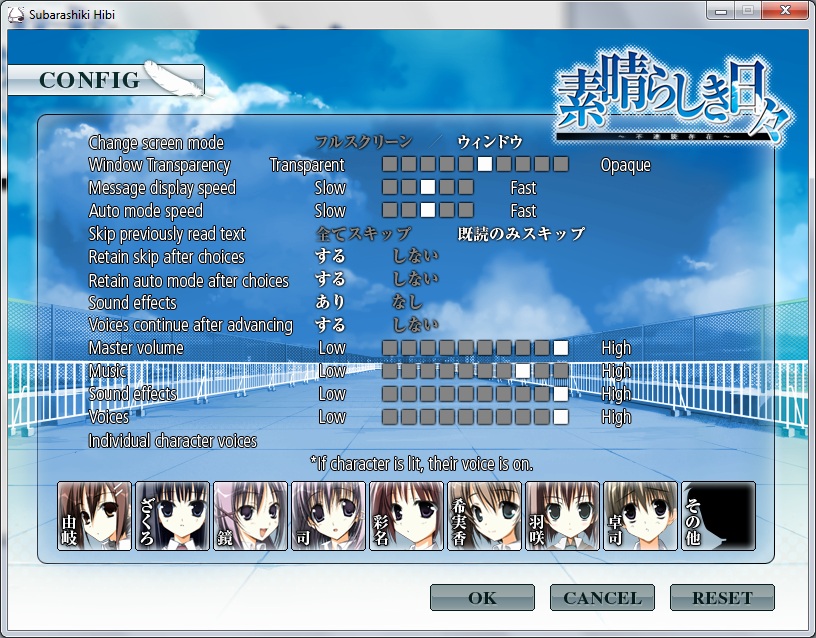Choose 既読のみスキップ skip read only option
The image size is (816, 638).
coord(521,234)
